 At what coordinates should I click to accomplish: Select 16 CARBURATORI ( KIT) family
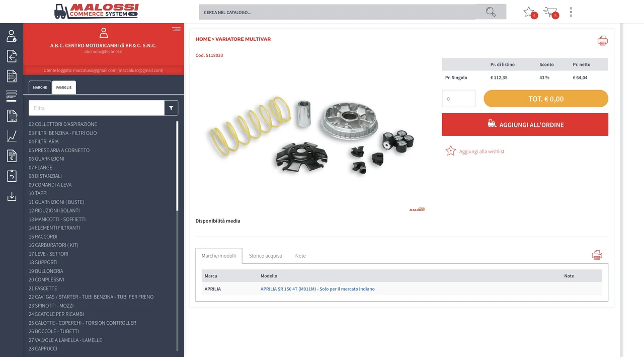click(54, 245)
